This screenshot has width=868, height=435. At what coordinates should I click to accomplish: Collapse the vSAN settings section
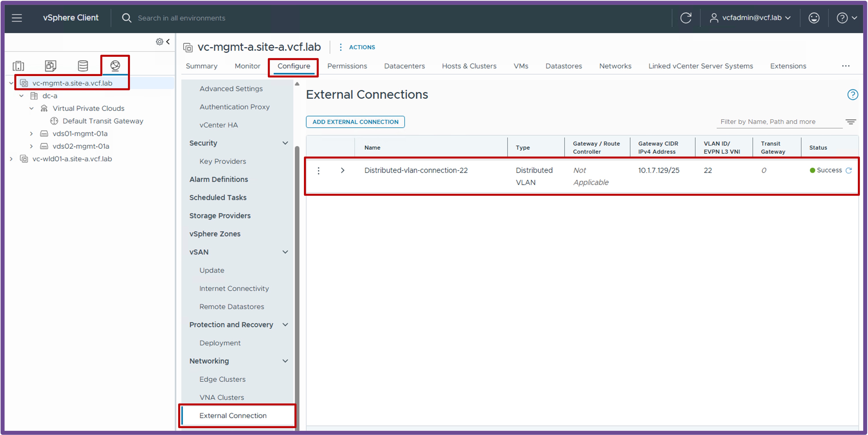pyautogui.click(x=285, y=252)
